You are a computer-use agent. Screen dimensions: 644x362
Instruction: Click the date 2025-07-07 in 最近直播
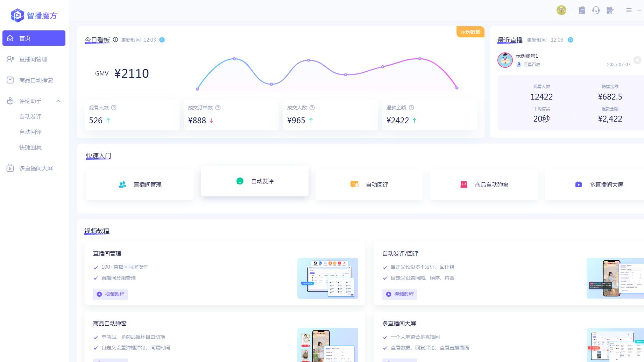click(618, 65)
